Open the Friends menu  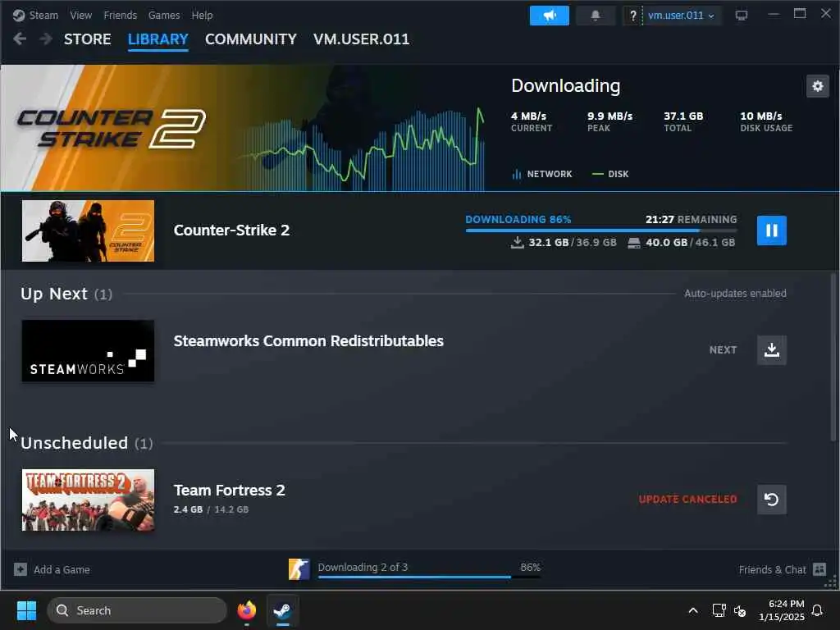pyautogui.click(x=120, y=15)
